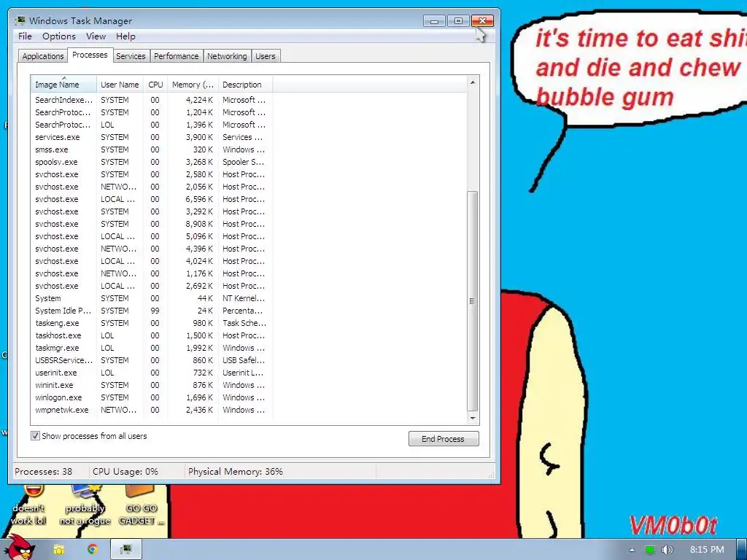This screenshot has height=560, width=747.
Task: Switch to the Networking tab
Action: pyautogui.click(x=227, y=56)
